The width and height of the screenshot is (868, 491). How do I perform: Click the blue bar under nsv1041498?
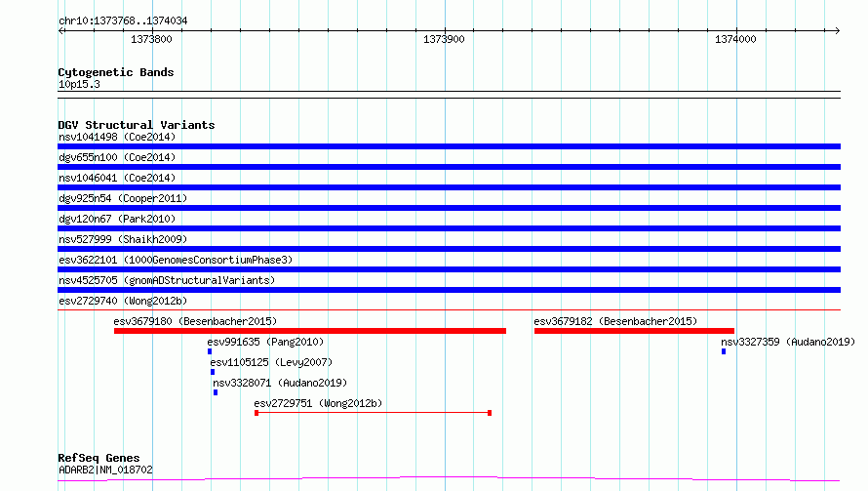coord(449,146)
